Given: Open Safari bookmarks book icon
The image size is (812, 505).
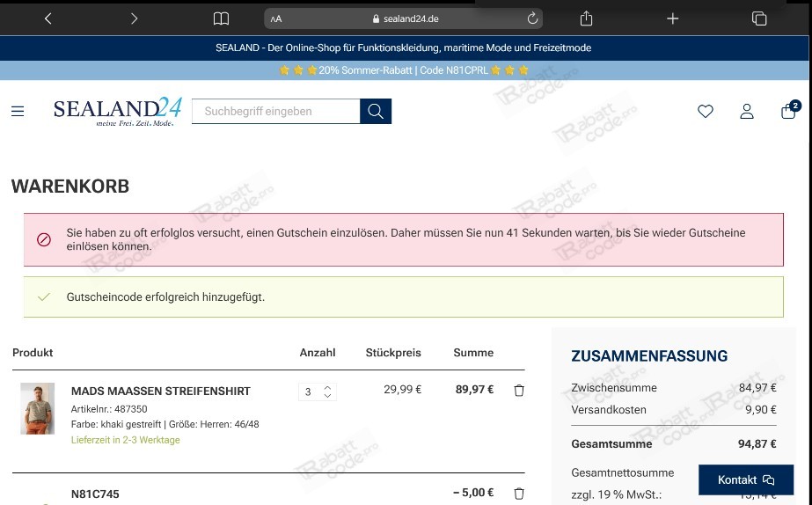Looking at the screenshot, I should click(221, 18).
